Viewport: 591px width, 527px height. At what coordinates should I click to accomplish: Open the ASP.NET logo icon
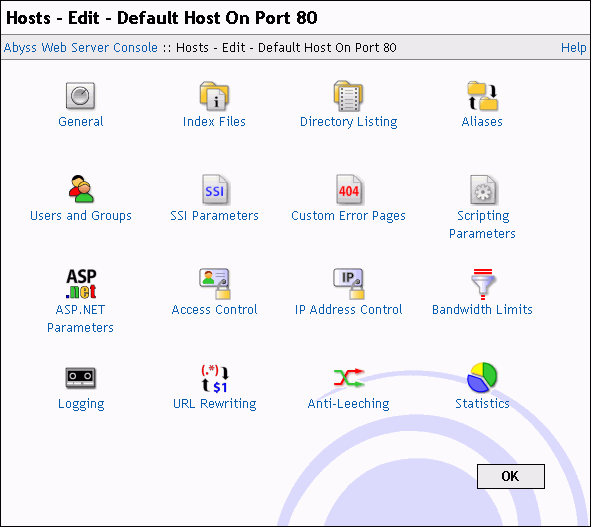coord(81,283)
